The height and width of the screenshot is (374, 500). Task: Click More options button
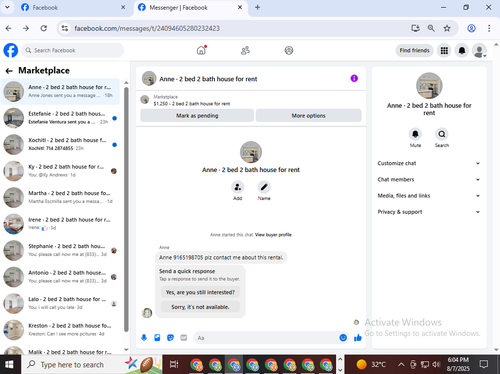point(308,116)
